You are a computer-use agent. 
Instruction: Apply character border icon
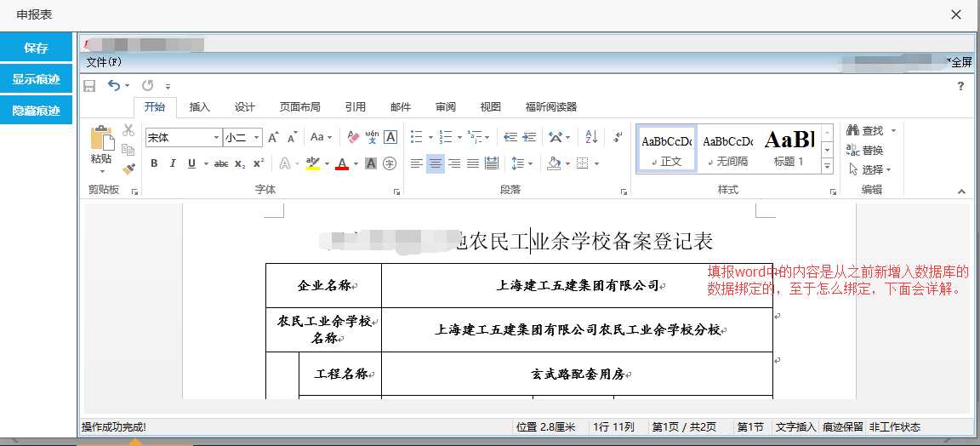pyautogui.click(x=390, y=137)
